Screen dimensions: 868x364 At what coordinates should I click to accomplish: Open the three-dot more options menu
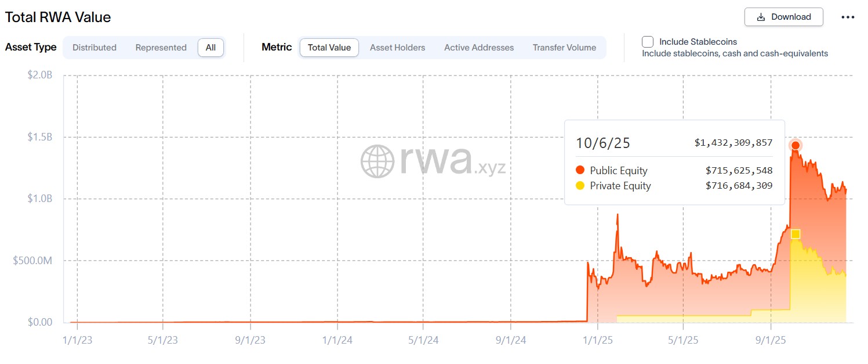[x=848, y=17]
